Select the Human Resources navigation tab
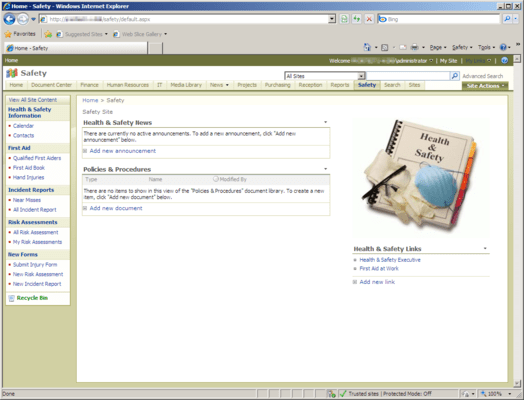524x400 pixels. tap(128, 85)
